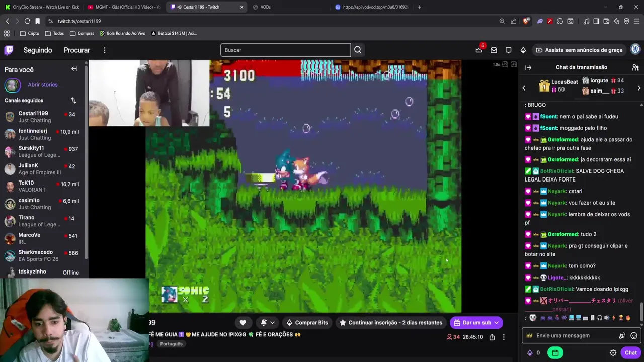
Task: Click the heart follow icon
Action: (243, 323)
